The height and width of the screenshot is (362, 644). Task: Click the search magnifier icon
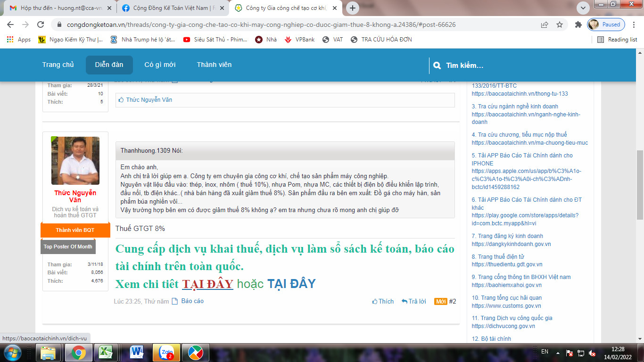coord(437,66)
